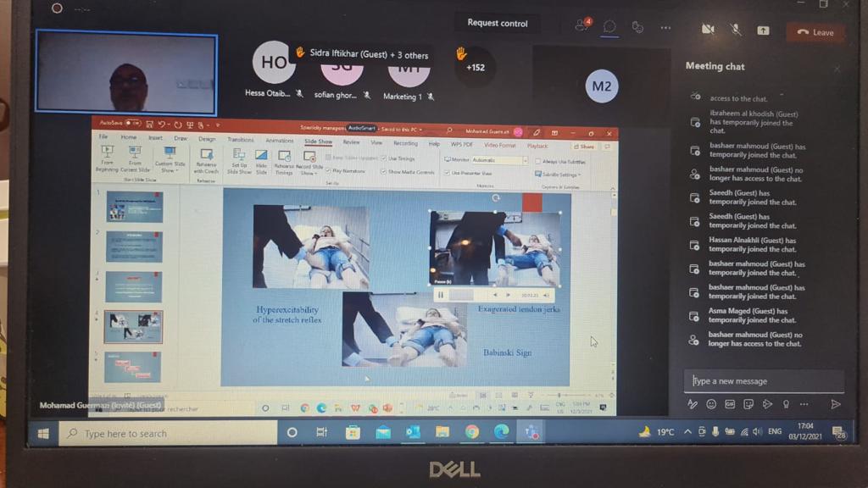Click the Type a new message field
The height and width of the screenshot is (488, 868).
[764, 380]
